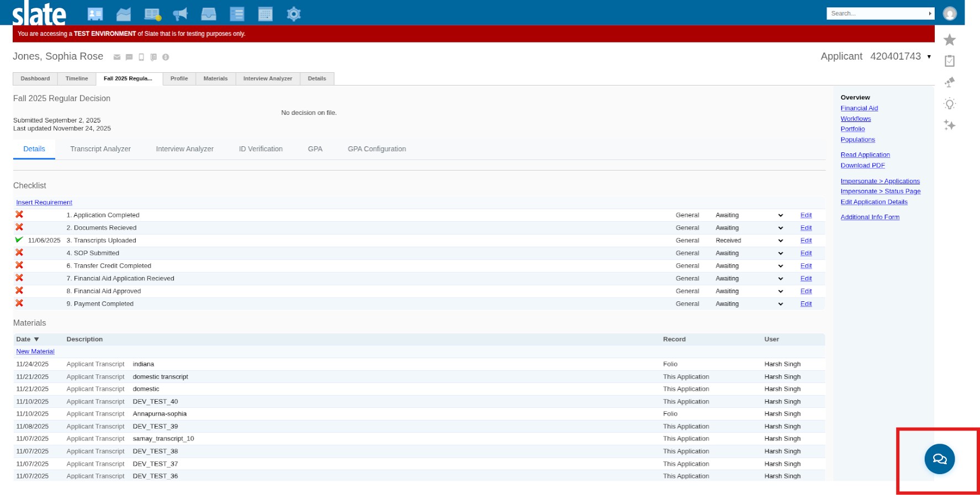The image size is (980, 495).
Task: Click the envelope icon beside applicant name
Action: tap(117, 57)
